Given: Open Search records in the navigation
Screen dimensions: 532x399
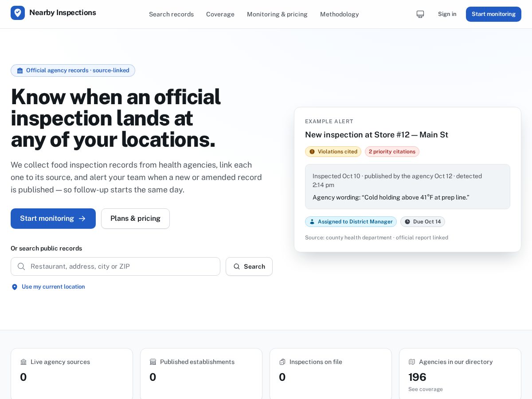Looking at the screenshot, I should (x=171, y=14).
